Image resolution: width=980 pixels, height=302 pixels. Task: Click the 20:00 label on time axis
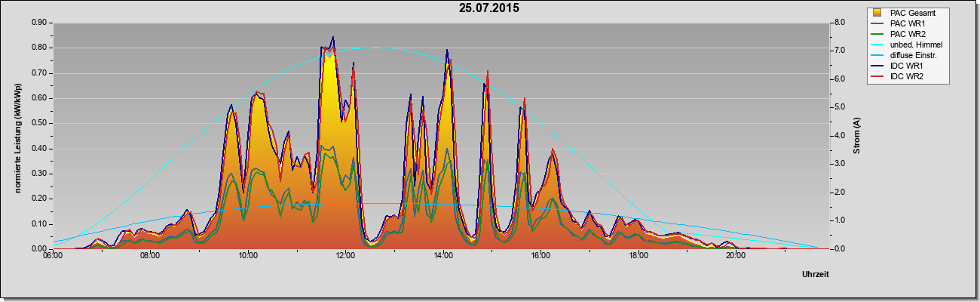point(737,256)
